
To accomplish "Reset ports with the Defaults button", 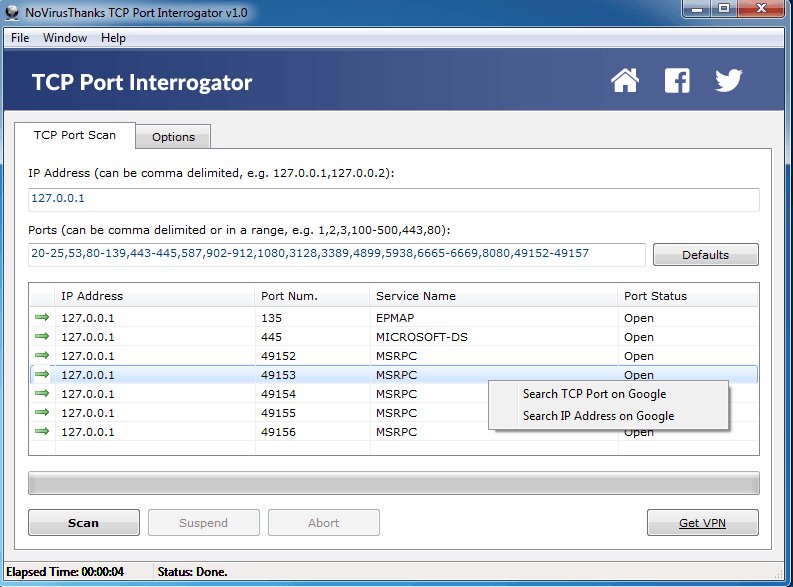I will coord(706,254).
